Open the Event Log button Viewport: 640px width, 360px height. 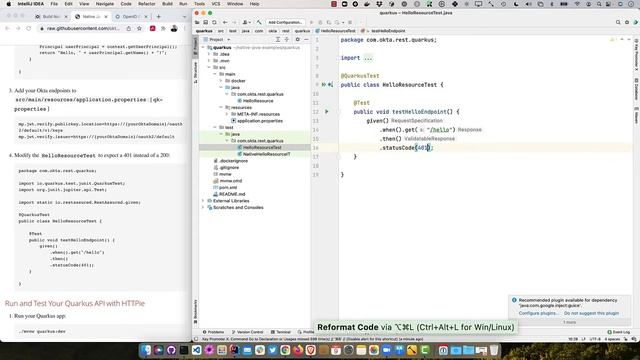tap(618, 332)
